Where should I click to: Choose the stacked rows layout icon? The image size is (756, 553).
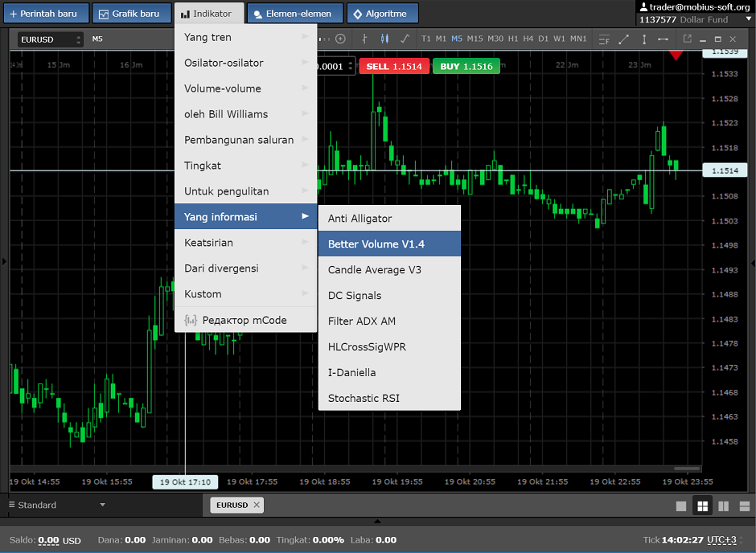744,506
